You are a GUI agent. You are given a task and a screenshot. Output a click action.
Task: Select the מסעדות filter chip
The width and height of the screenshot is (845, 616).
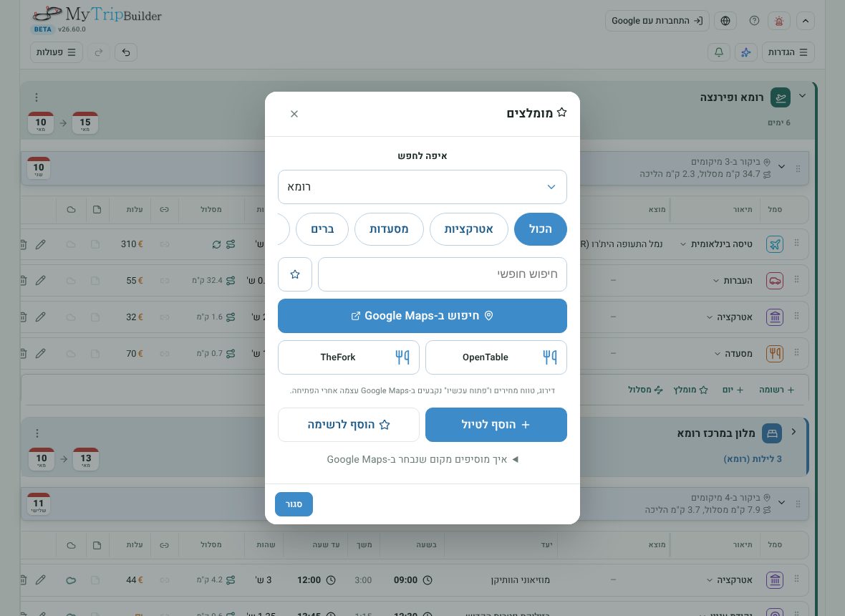(x=389, y=229)
